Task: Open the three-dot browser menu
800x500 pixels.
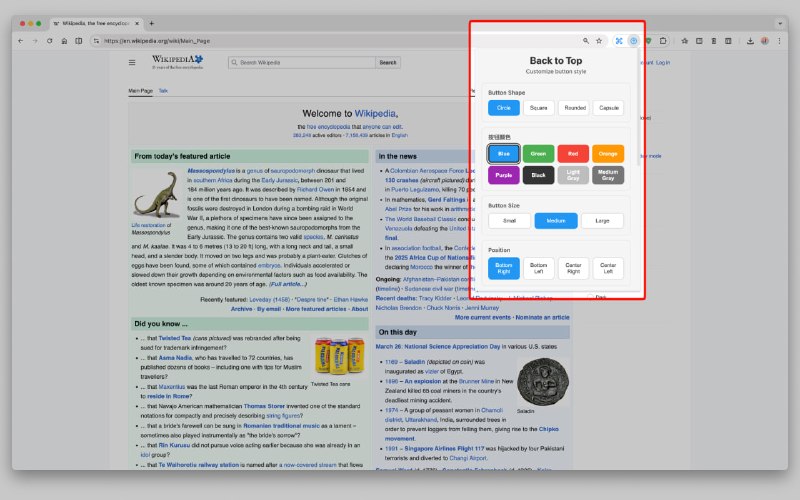Action: point(779,41)
